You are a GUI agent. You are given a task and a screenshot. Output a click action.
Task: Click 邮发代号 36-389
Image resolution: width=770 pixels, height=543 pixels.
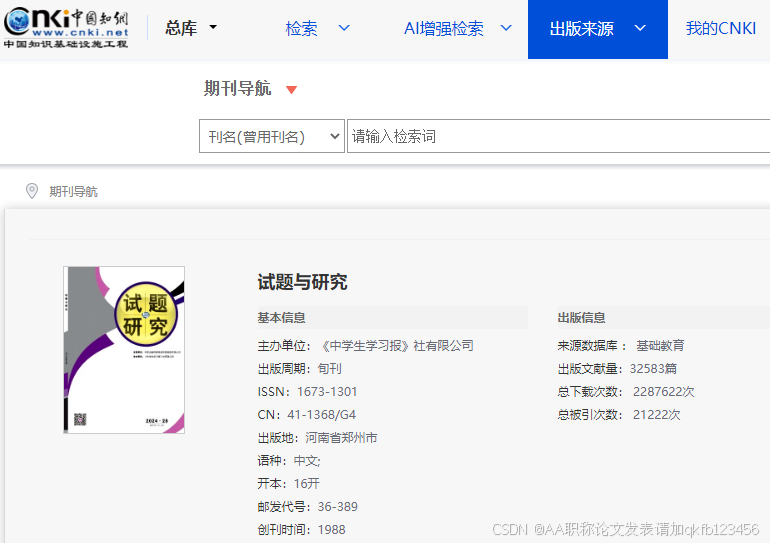(307, 507)
